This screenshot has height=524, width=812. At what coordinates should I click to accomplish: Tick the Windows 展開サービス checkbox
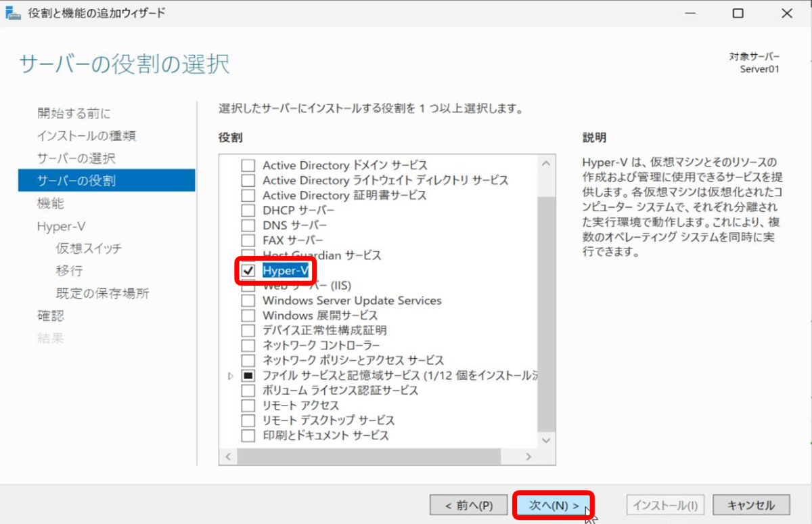pos(248,315)
